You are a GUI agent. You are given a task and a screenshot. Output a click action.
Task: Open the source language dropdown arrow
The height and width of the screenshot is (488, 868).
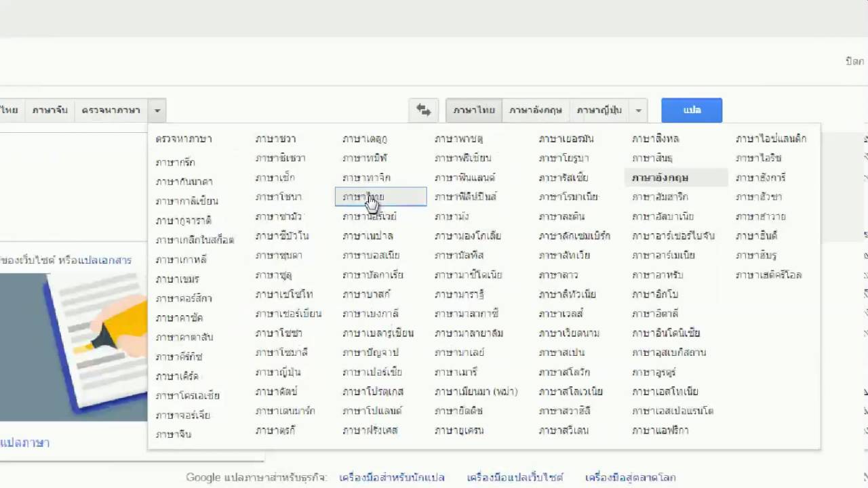[157, 110]
